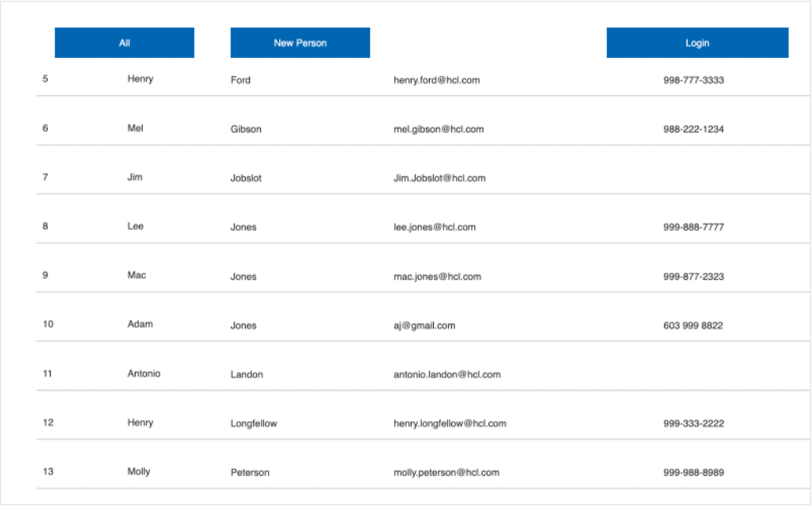Click first name Molly
Screen dimensions: 812x506
point(139,471)
